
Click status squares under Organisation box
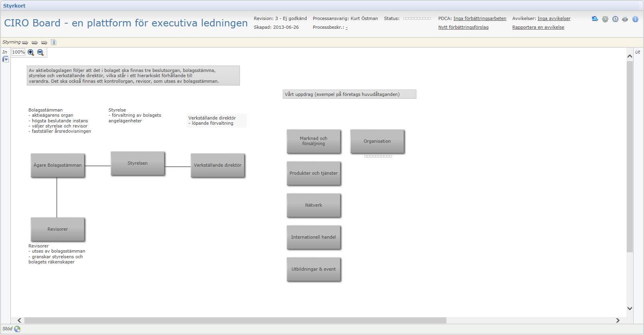[x=378, y=156]
